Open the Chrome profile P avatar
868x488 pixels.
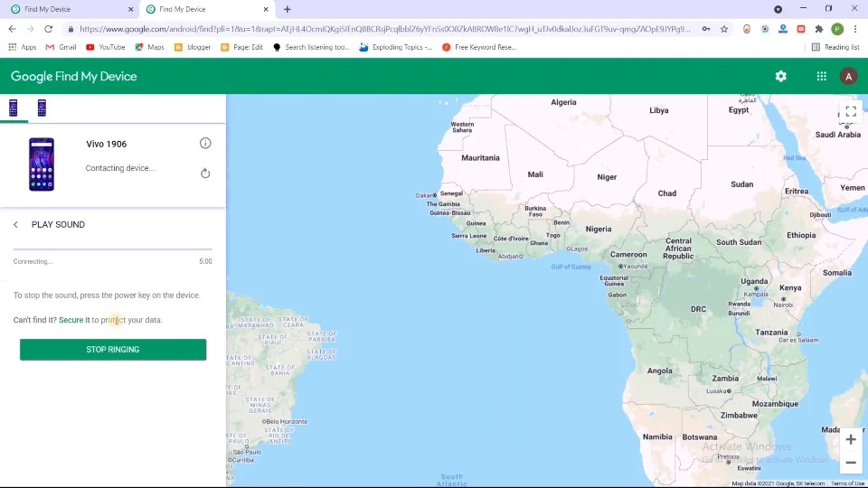click(x=837, y=29)
